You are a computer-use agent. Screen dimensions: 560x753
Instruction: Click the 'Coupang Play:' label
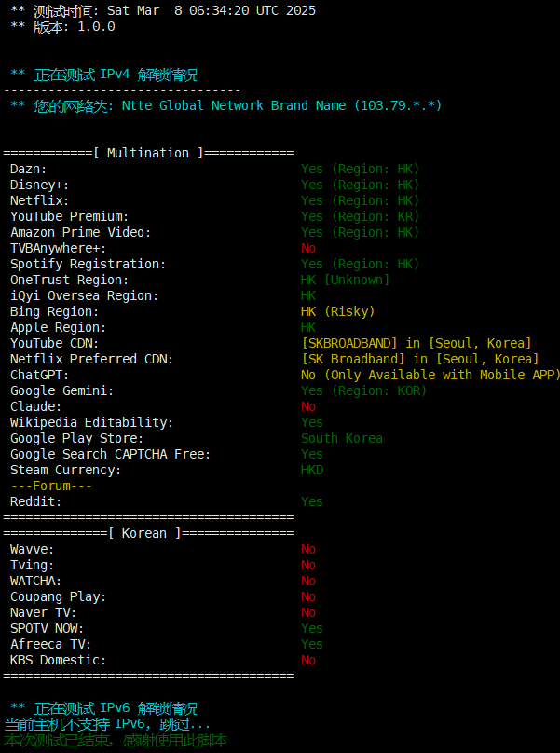[58, 597]
